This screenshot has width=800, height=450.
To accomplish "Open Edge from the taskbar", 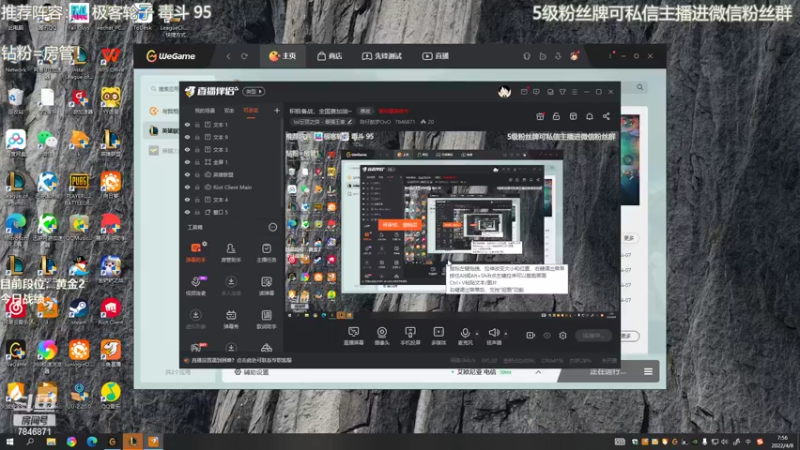I will point(92,441).
